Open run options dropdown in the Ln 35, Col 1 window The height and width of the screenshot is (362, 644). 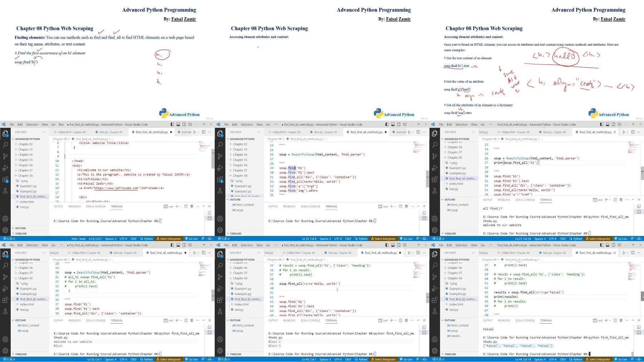199,253
